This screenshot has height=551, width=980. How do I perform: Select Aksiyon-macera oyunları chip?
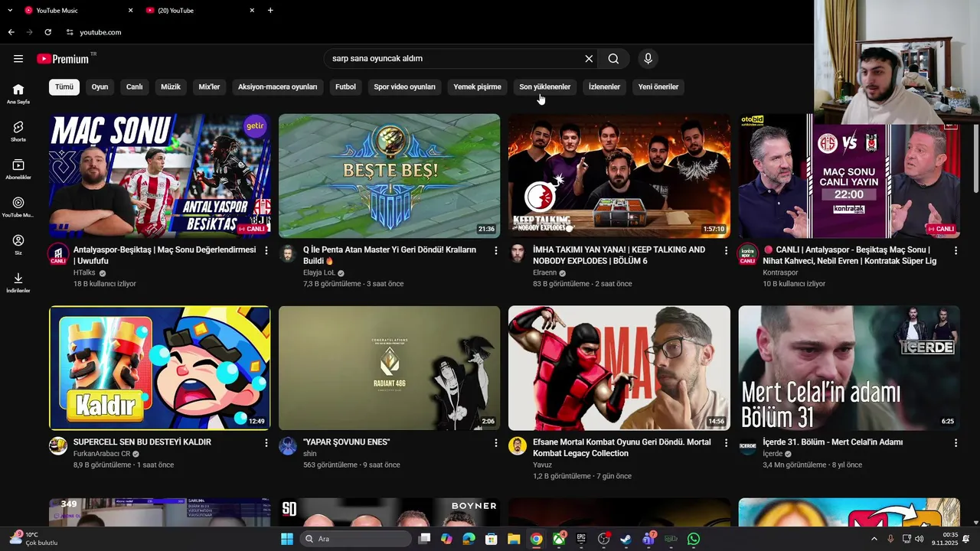(x=277, y=87)
